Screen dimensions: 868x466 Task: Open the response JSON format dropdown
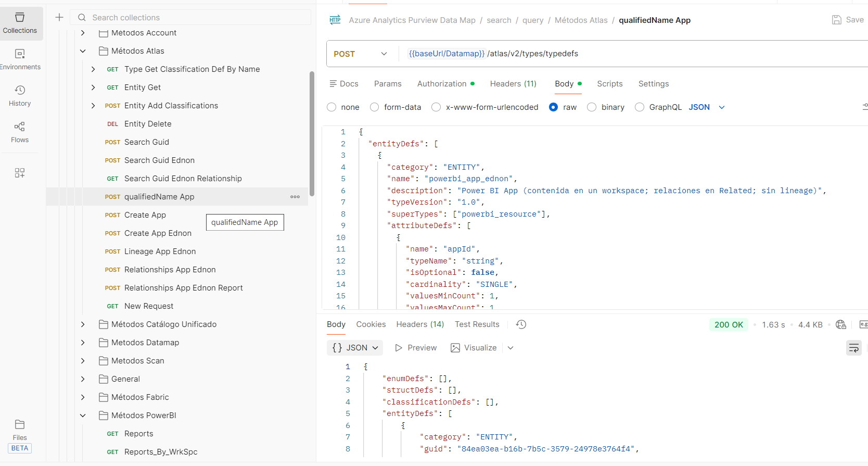tap(355, 348)
